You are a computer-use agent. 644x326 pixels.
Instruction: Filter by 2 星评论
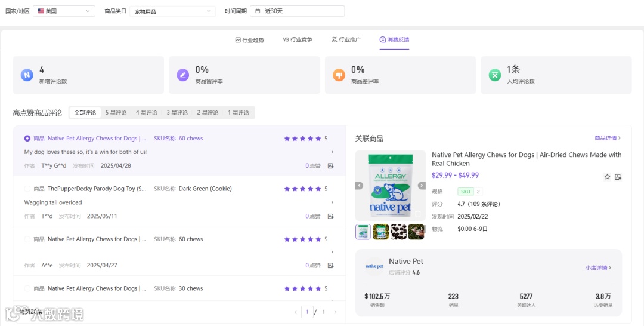pyautogui.click(x=208, y=113)
